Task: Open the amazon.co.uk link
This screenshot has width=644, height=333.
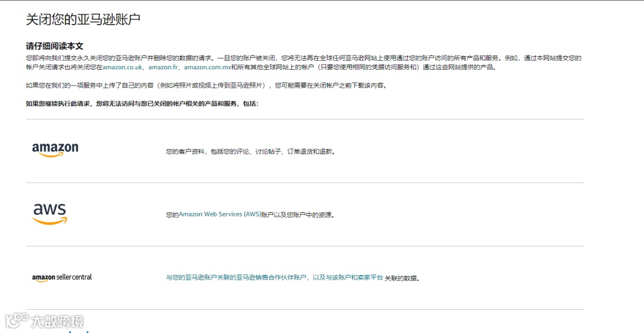Action: pos(122,67)
